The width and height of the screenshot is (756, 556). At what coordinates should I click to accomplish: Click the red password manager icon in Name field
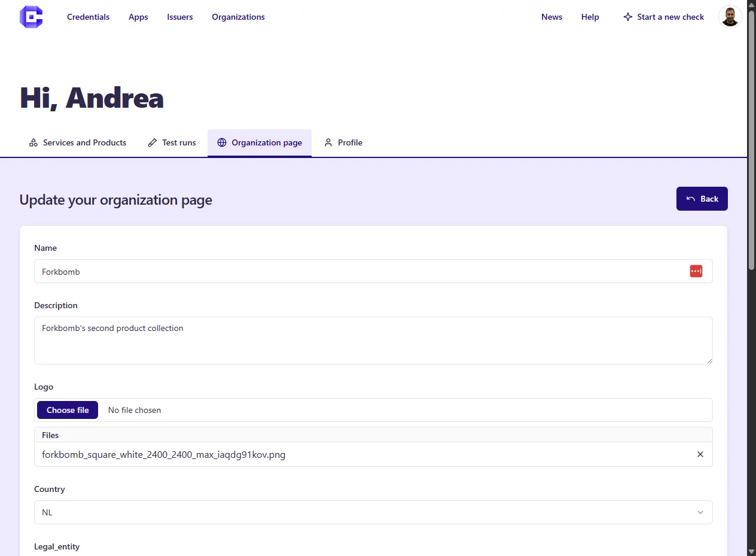696,271
